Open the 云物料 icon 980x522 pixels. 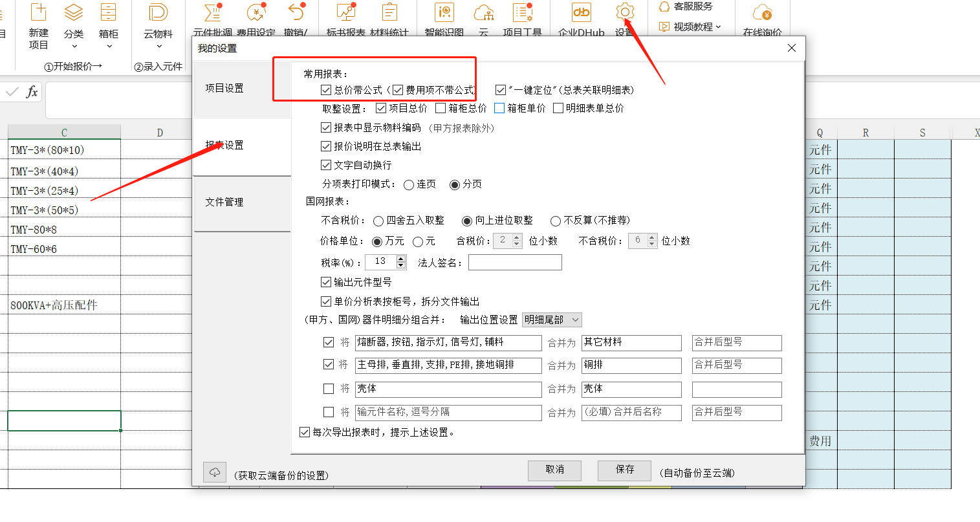pos(158,12)
